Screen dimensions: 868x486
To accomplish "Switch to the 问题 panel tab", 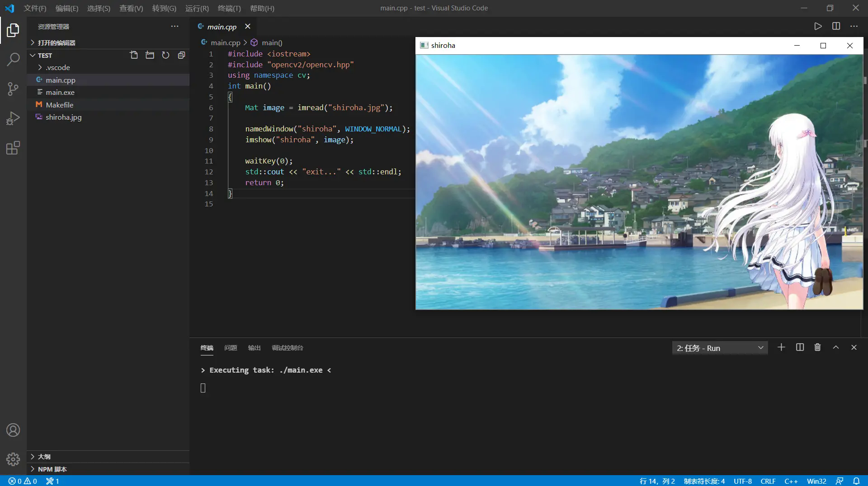I will [231, 348].
